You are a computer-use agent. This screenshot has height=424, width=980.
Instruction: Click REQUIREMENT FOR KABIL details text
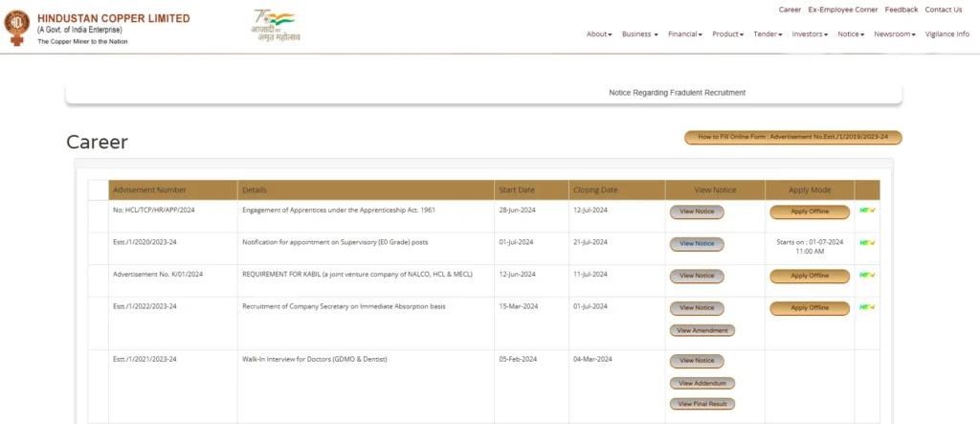[x=358, y=275]
